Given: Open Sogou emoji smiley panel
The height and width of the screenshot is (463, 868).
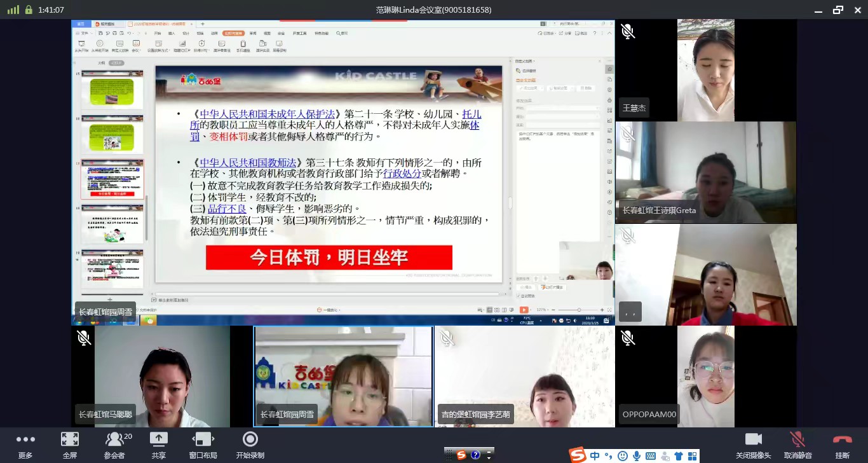Looking at the screenshot, I should pyautogui.click(x=623, y=456).
